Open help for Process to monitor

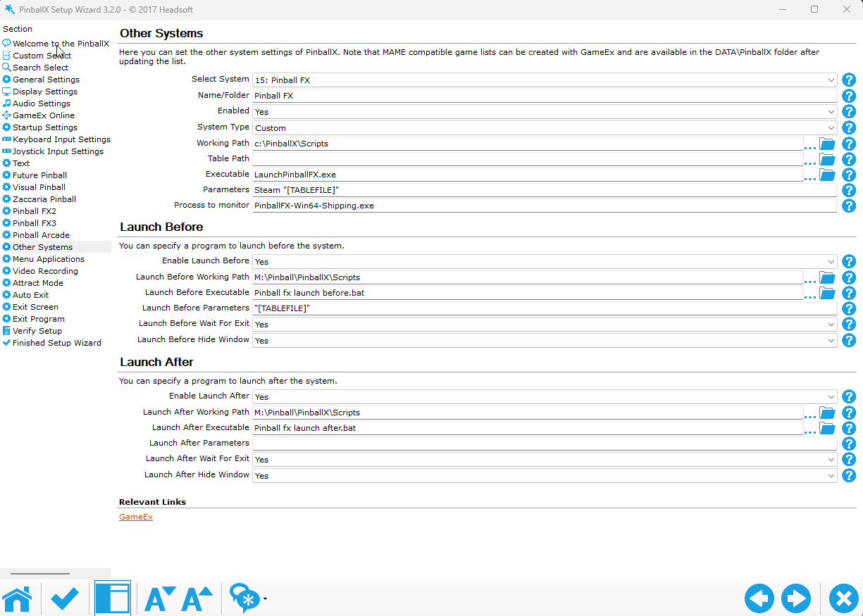tap(849, 206)
